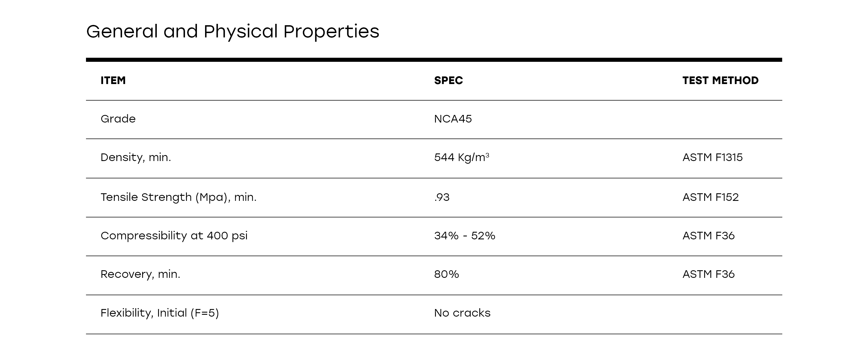The width and height of the screenshot is (868, 357).
Task: Click "Flexibility, Initial (F=5)" item
Action: pyautogui.click(x=159, y=313)
